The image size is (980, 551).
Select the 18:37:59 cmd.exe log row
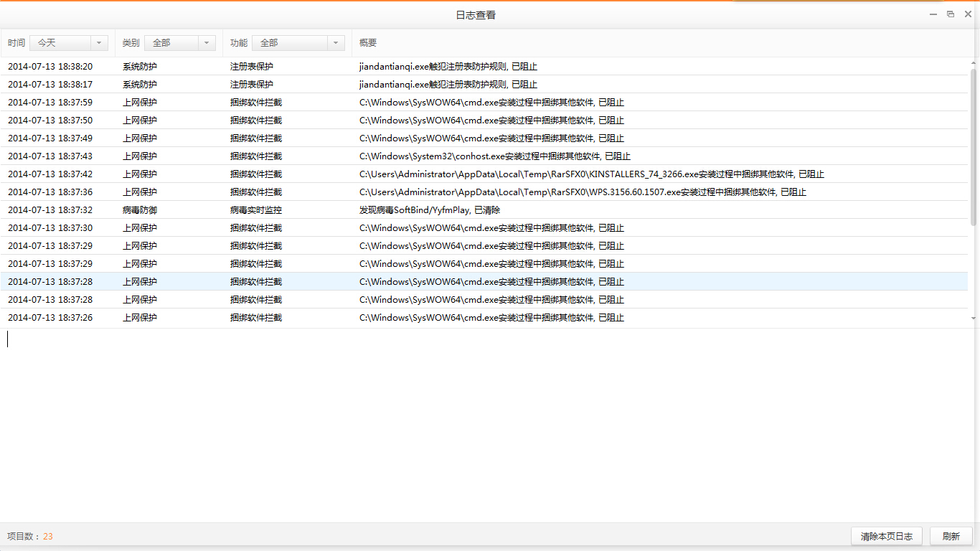[x=491, y=103]
